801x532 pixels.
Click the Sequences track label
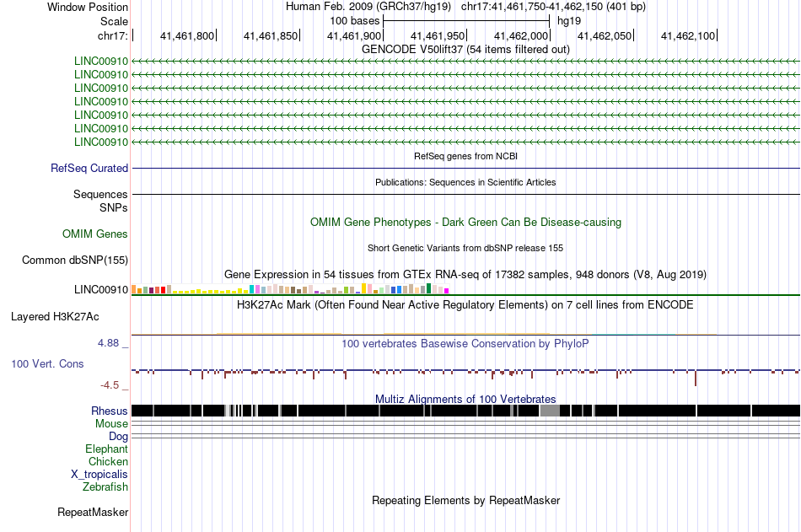point(100,194)
